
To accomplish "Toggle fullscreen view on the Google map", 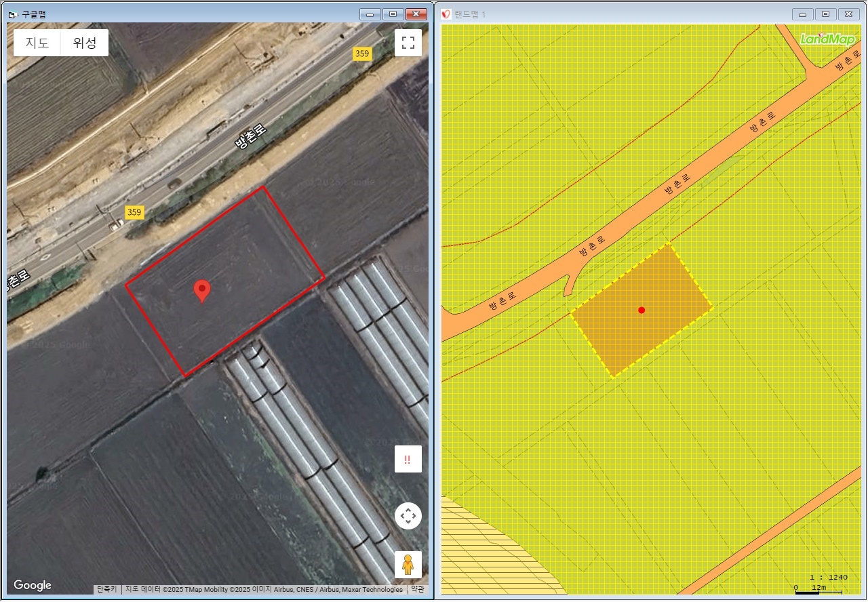I will 408,43.
